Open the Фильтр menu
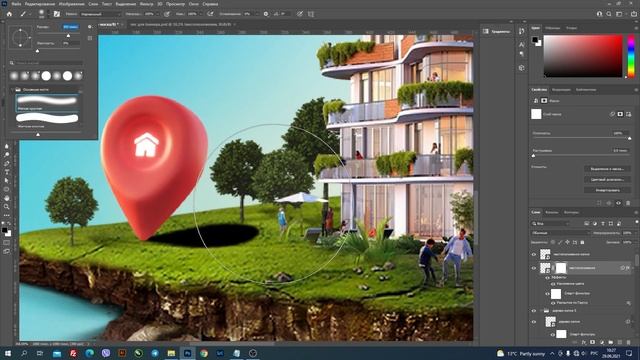The width and height of the screenshot is (640, 360). click(x=146, y=4)
